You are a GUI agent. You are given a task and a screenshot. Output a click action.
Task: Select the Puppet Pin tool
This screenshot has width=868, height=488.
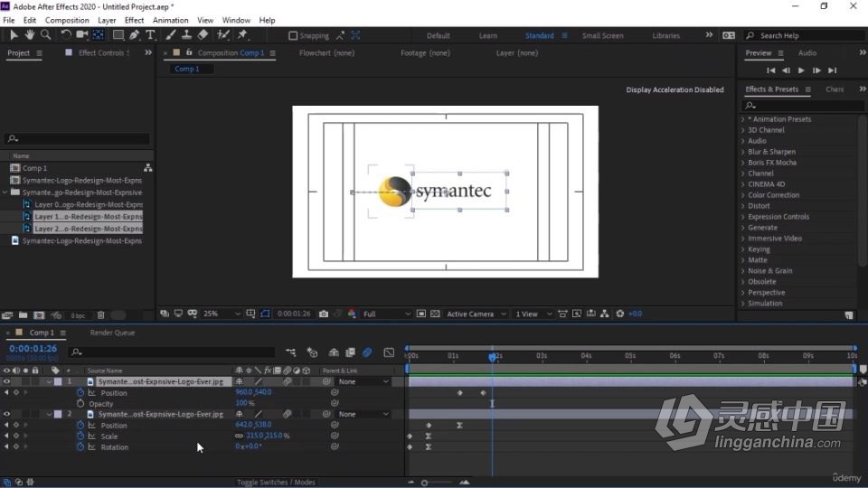pos(242,35)
